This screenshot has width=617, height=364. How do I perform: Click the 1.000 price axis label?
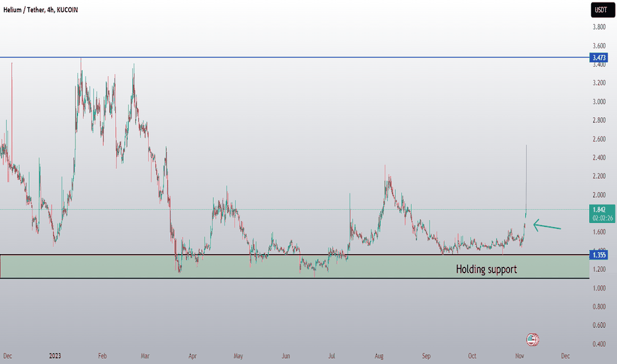599,289
